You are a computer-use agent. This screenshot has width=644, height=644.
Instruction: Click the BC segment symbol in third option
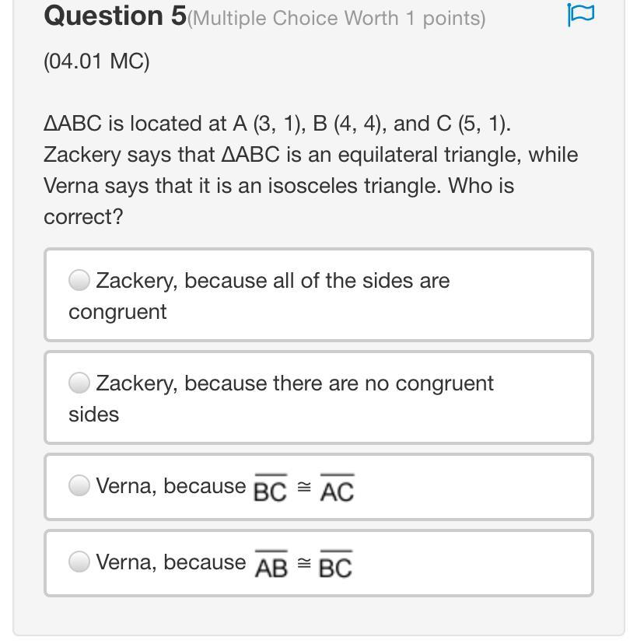coord(270,489)
